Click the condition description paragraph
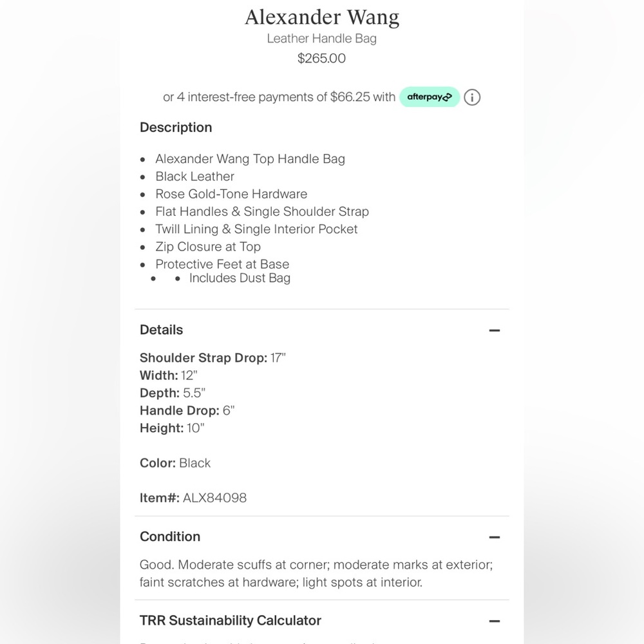The image size is (644, 644). (x=316, y=573)
